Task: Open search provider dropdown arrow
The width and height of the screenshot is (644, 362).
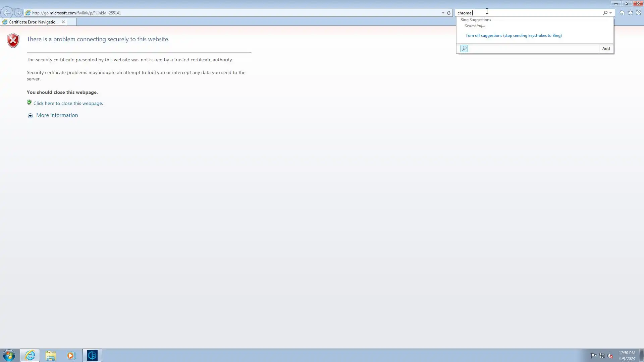Action: coord(611,13)
